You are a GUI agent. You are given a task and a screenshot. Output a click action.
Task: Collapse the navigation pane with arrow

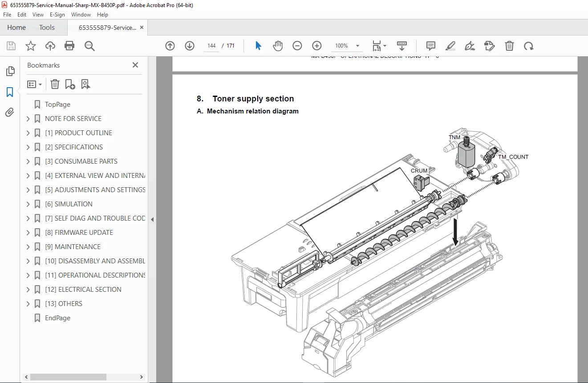[152, 219]
